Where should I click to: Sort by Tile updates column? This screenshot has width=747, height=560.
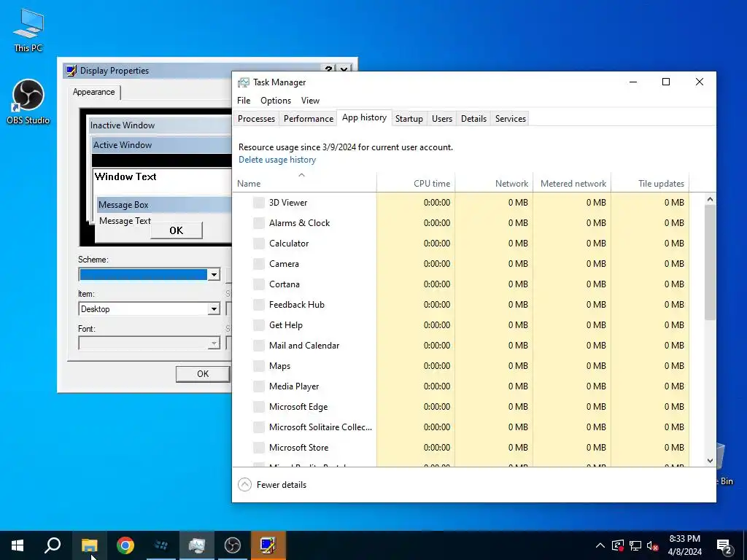(650, 183)
